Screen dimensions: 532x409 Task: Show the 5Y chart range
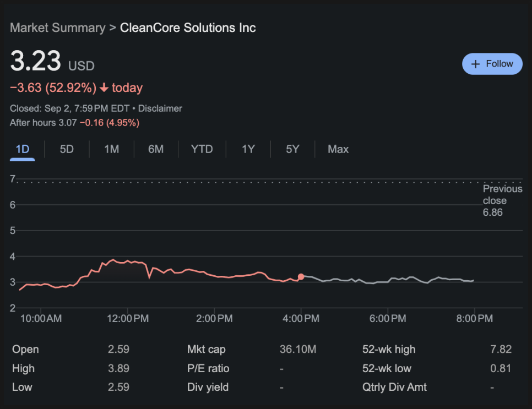point(292,149)
